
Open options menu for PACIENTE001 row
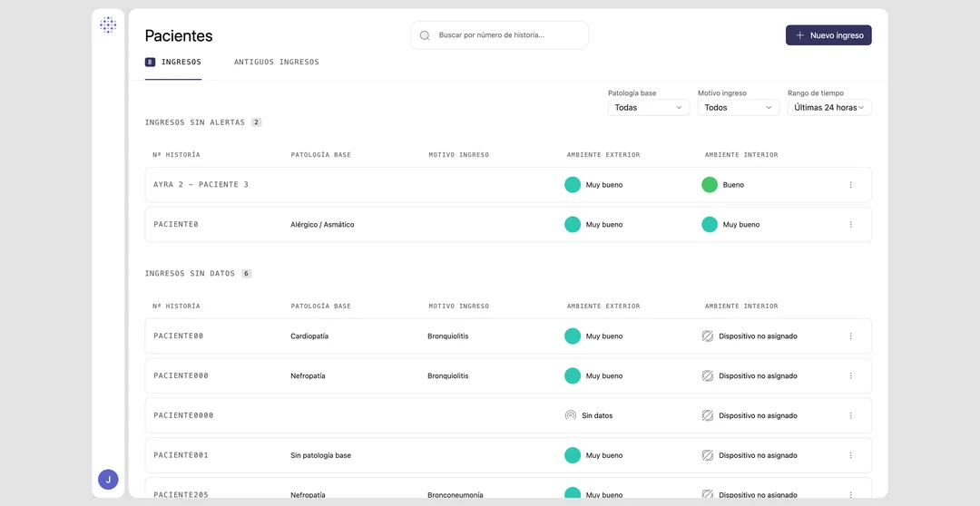point(850,455)
